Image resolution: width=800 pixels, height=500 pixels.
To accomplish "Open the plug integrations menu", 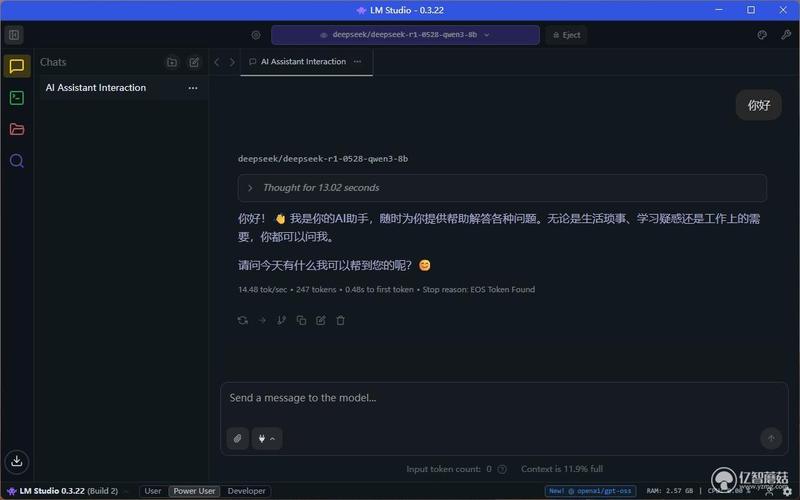I will pyautogui.click(x=267, y=438).
